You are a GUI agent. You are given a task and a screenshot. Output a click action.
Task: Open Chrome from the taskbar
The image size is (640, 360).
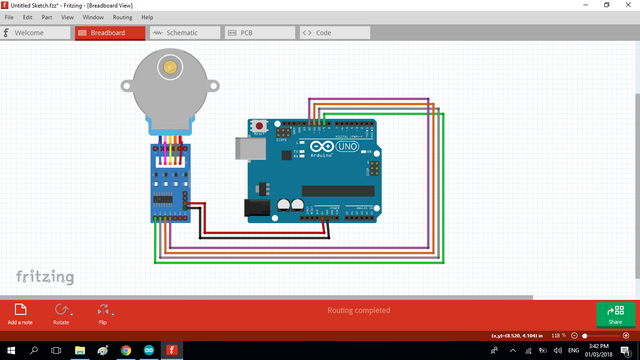[126, 350]
